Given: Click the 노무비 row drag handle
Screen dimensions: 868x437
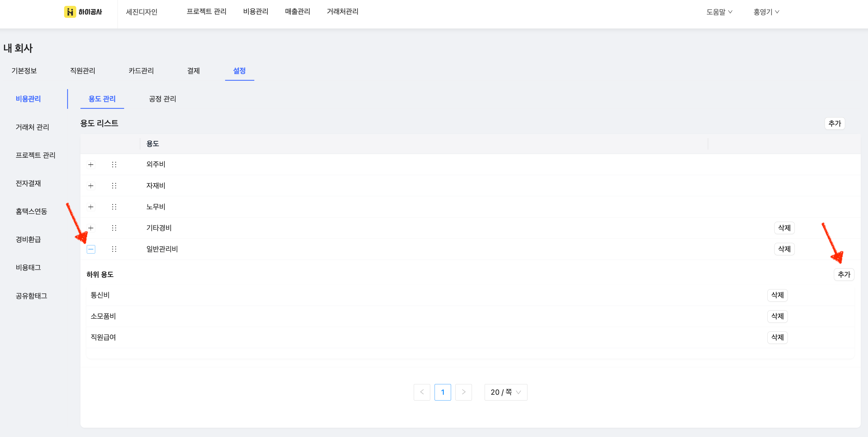Looking at the screenshot, I should (x=114, y=207).
